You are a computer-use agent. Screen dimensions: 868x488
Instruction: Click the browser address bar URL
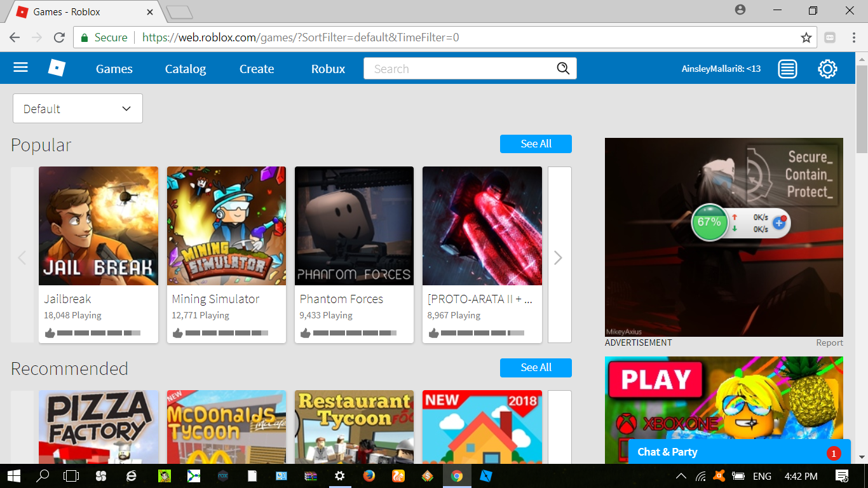pos(301,37)
